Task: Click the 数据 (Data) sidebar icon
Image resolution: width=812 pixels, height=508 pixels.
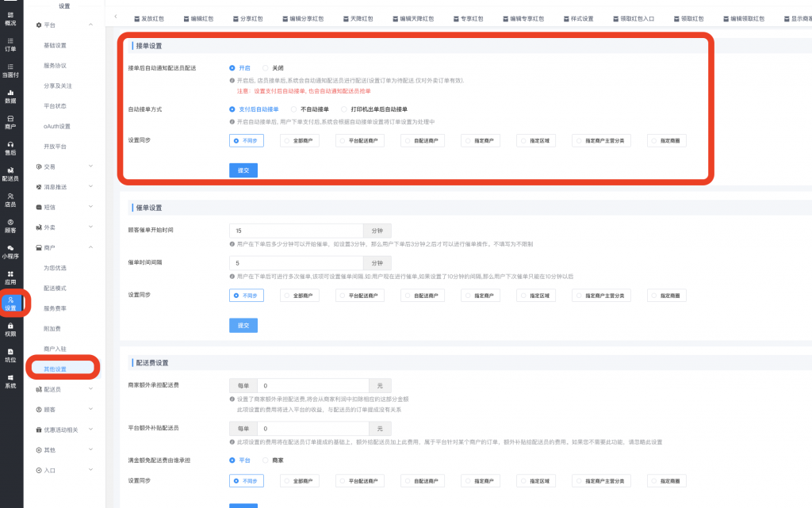Action: point(10,96)
